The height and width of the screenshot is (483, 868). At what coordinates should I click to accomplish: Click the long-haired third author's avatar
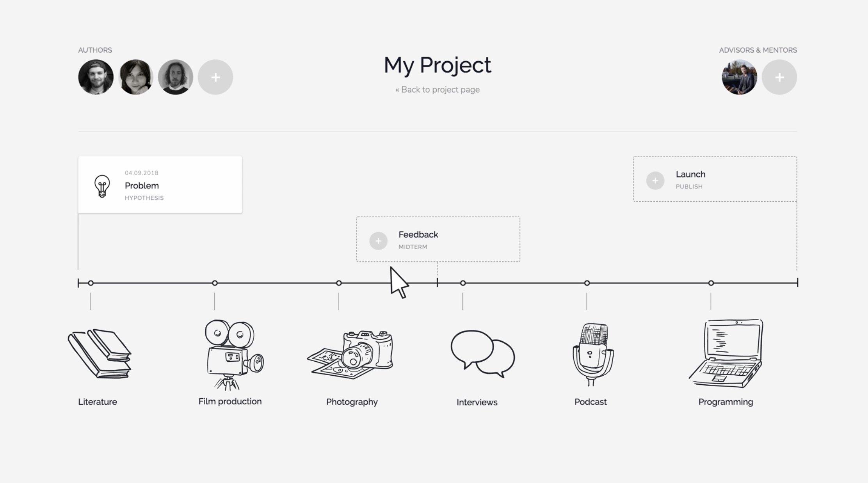pos(176,77)
